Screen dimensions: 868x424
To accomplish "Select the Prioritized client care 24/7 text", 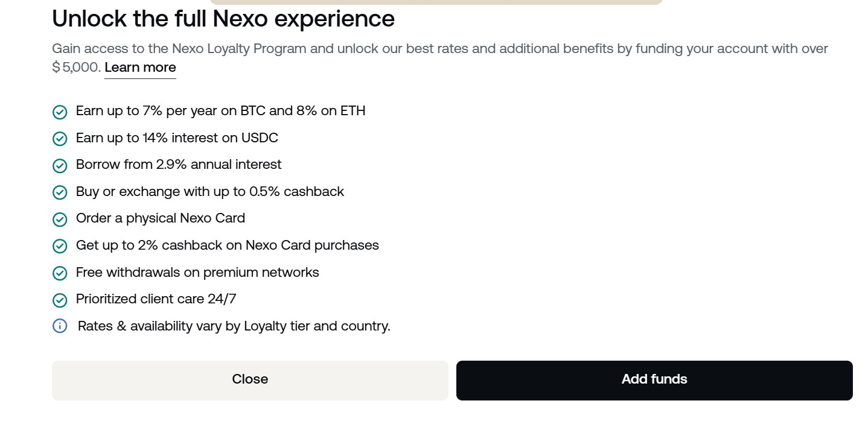I will pyautogui.click(x=156, y=299).
